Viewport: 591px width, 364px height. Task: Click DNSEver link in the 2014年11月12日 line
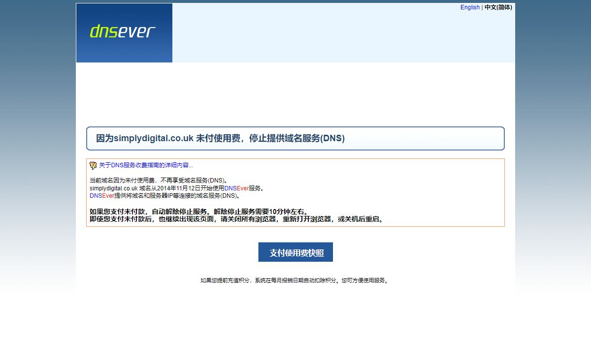tap(236, 188)
